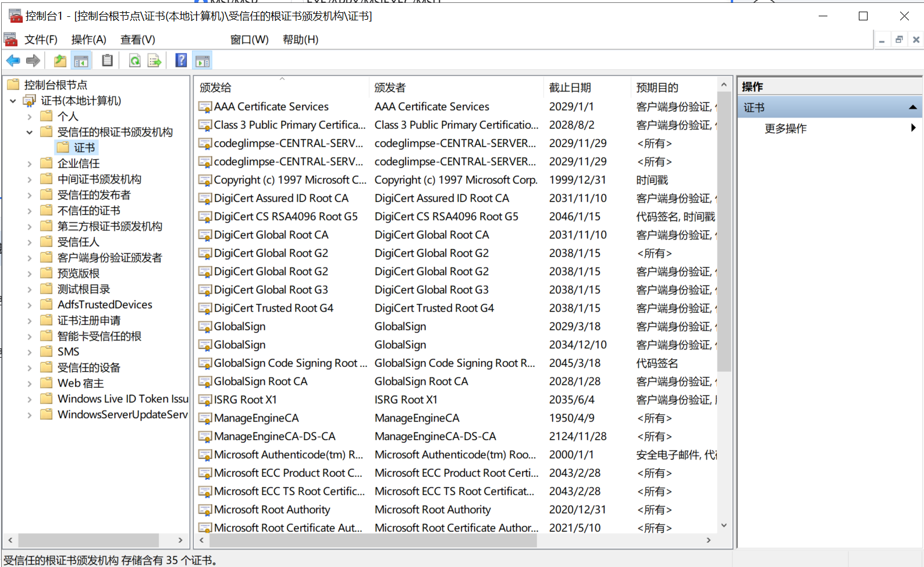Expand the 中间证书颁发机构 tree node
Image resolution: width=924 pixels, height=567 pixels.
30,180
